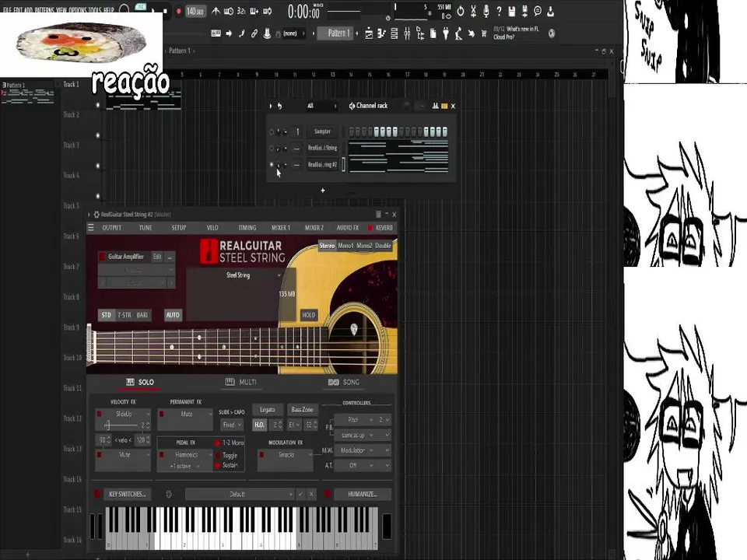Click the undo arrow in the Channel rack header

coord(279,106)
